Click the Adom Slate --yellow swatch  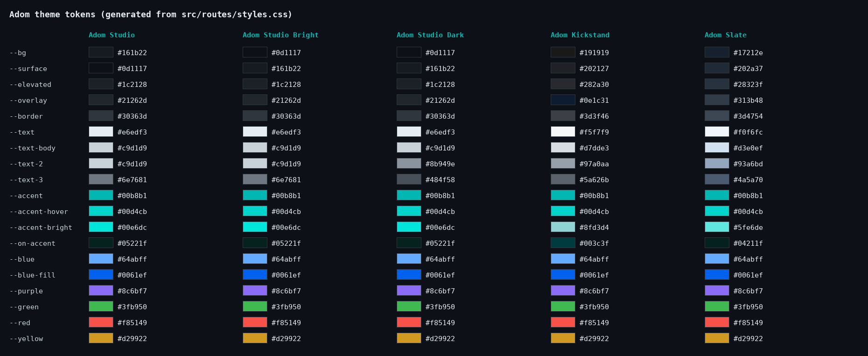click(x=717, y=338)
